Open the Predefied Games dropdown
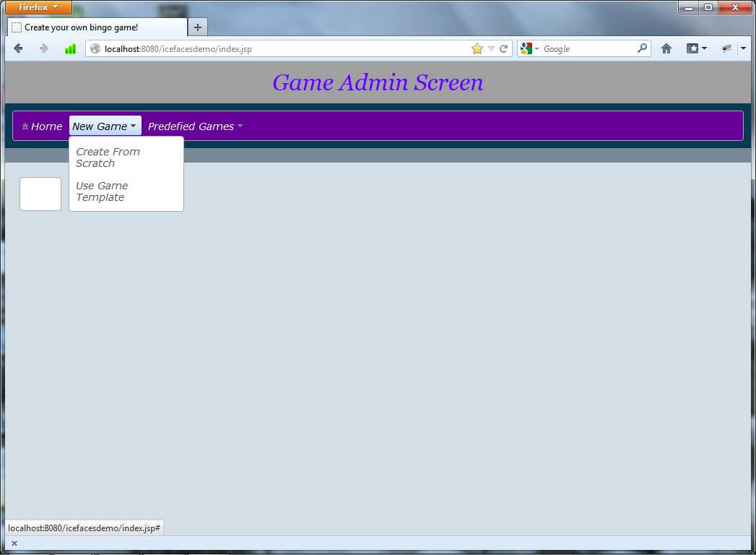 click(191, 125)
